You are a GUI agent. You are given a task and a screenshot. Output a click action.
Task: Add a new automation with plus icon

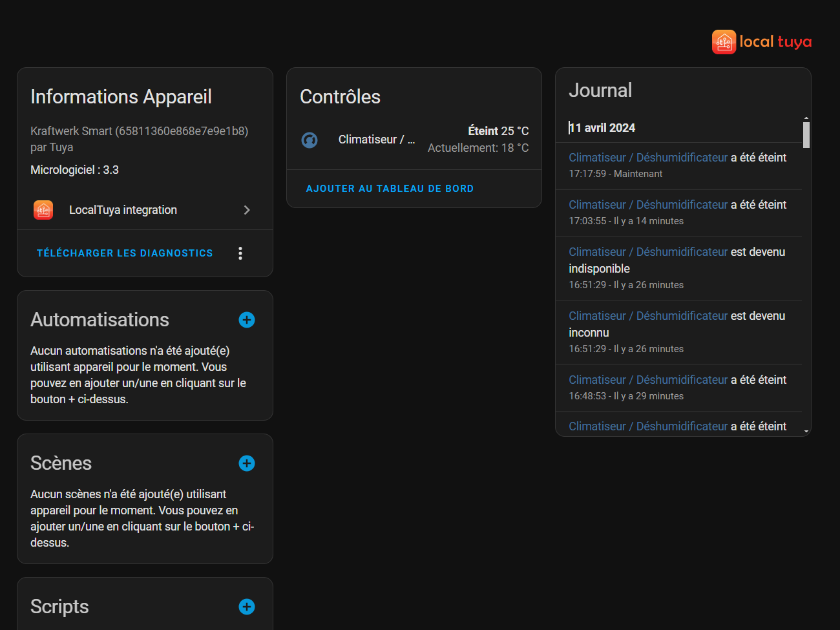[247, 320]
